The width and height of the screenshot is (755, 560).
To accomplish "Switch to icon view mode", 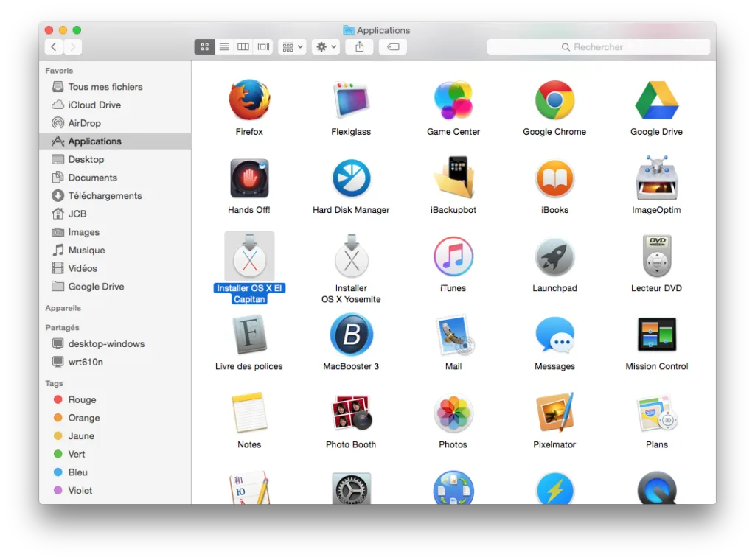I will tap(205, 46).
